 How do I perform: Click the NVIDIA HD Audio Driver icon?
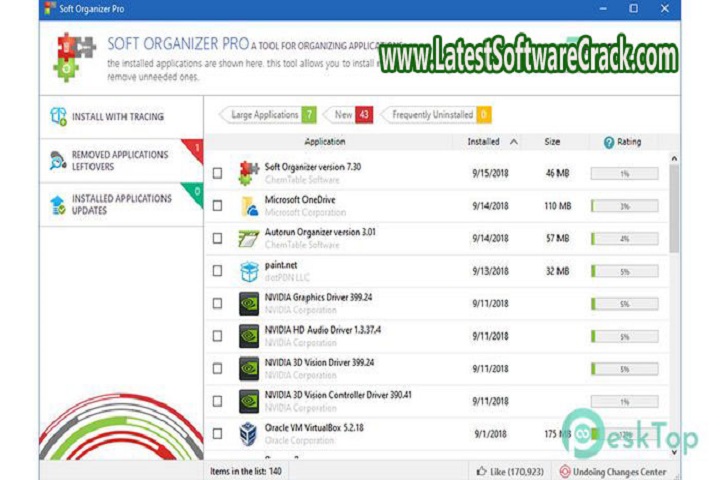249,336
